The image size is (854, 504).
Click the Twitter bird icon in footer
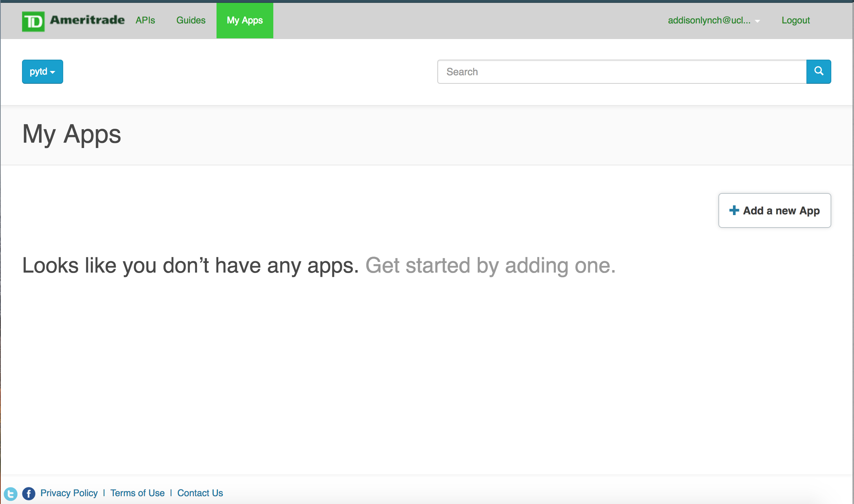11,493
